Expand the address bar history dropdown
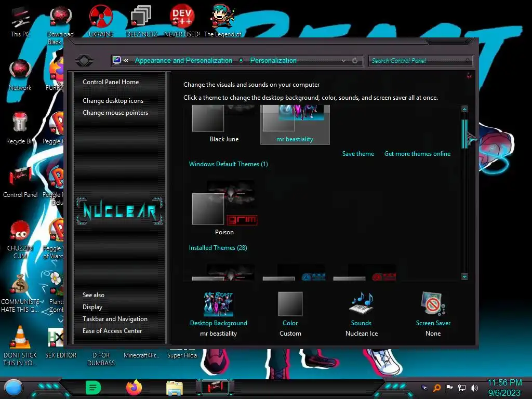The height and width of the screenshot is (399, 532). 344,61
